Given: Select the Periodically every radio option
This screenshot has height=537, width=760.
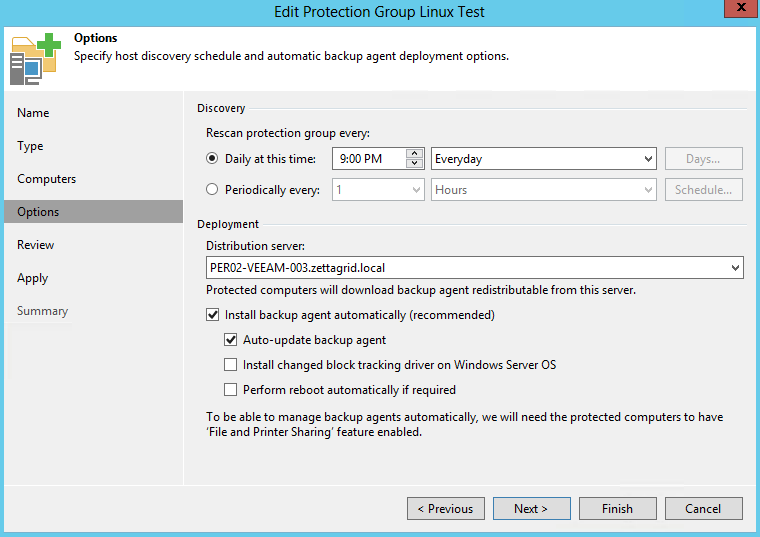Looking at the screenshot, I should point(212,190).
